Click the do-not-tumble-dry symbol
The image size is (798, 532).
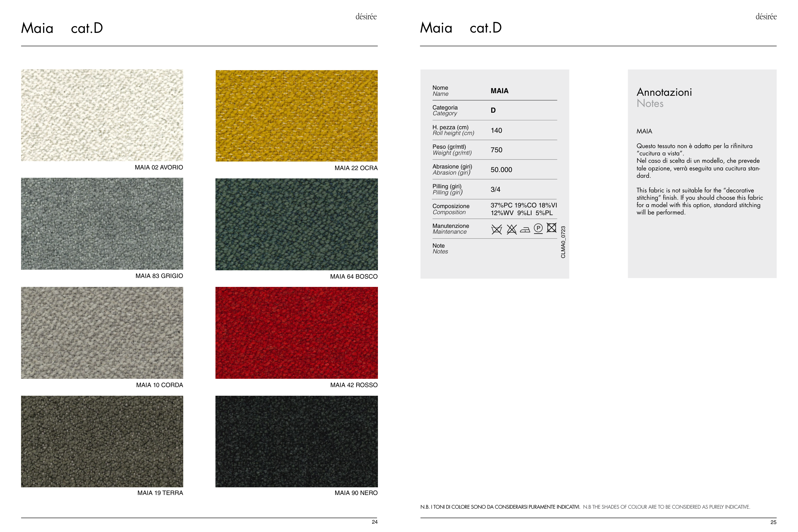[x=551, y=228]
